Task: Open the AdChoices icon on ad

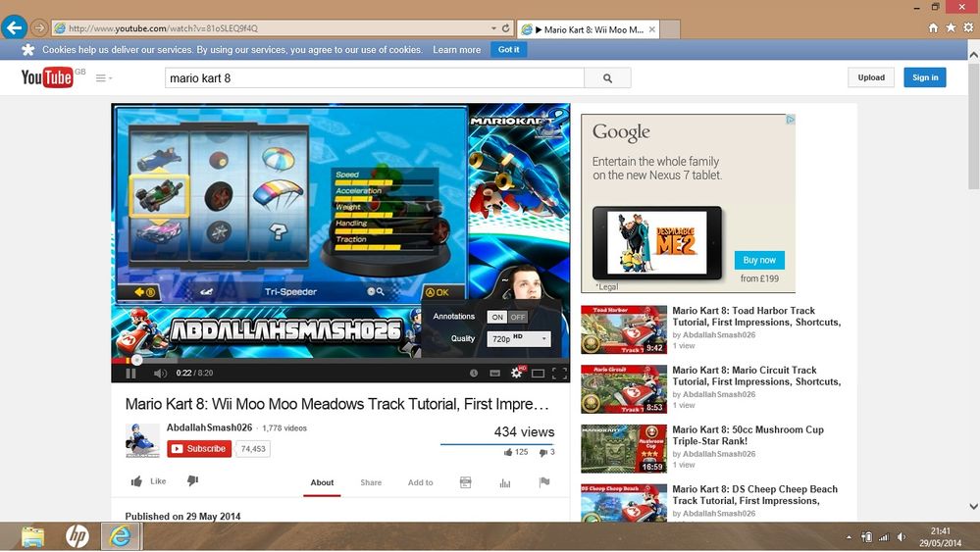Action: click(790, 119)
